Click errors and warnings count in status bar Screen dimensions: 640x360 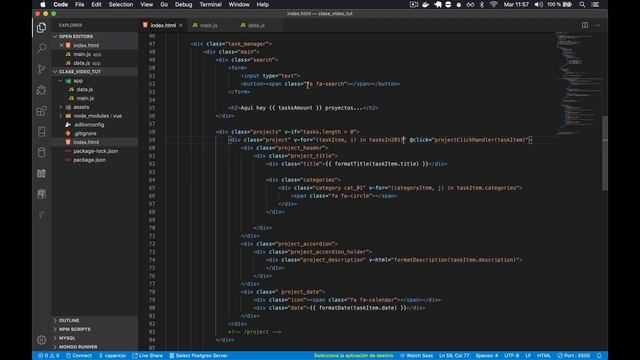point(49,356)
